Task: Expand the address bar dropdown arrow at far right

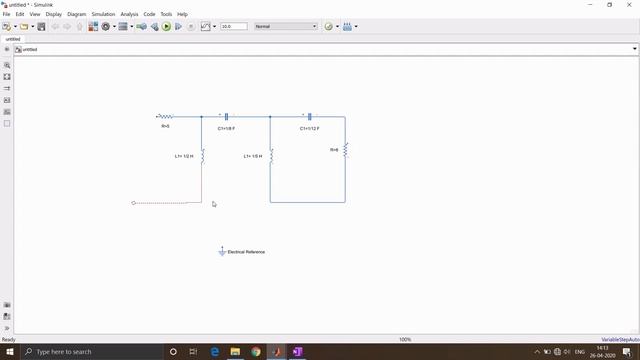Action: [x=634, y=49]
